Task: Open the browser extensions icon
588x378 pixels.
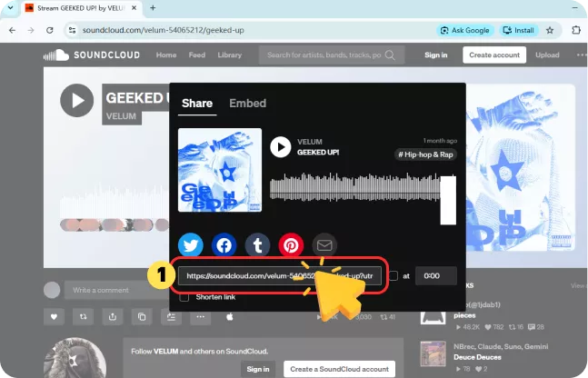Action: (576, 30)
